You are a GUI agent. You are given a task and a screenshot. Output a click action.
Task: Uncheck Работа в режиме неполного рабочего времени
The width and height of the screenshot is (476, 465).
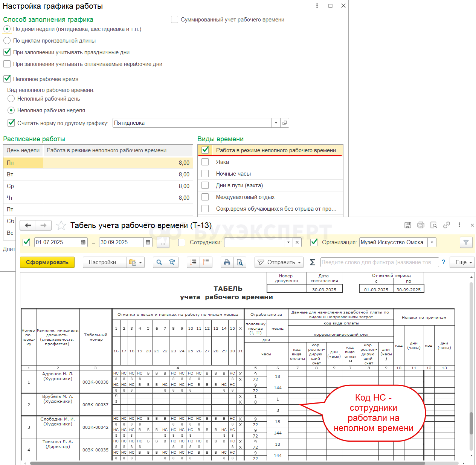pyautogui.click(x=205, y=150)
